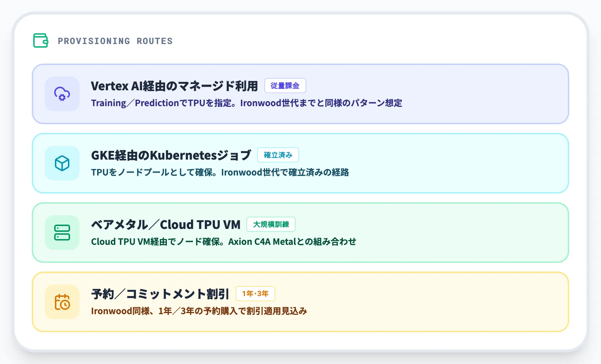The height and width of the screenshot is (364, 601).
Task: Click the description text about Axion C4A Metal
Action: pos(223,242)
